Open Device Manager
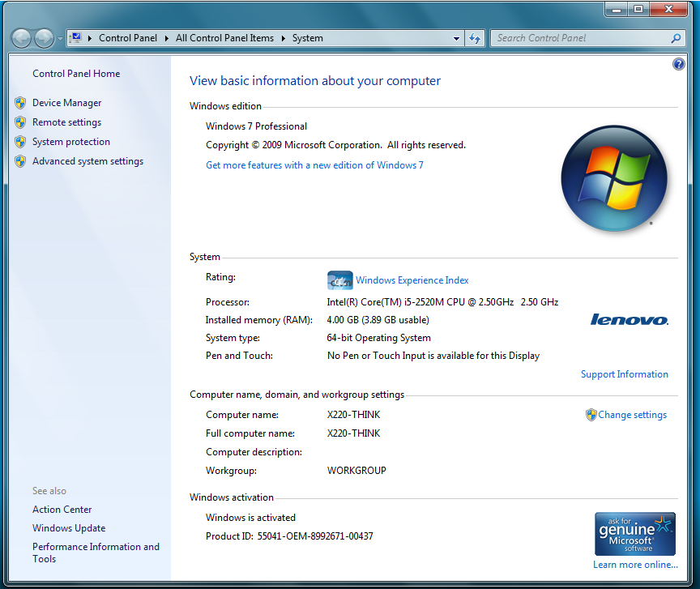The image size is (700, 589). pos(67,103)
